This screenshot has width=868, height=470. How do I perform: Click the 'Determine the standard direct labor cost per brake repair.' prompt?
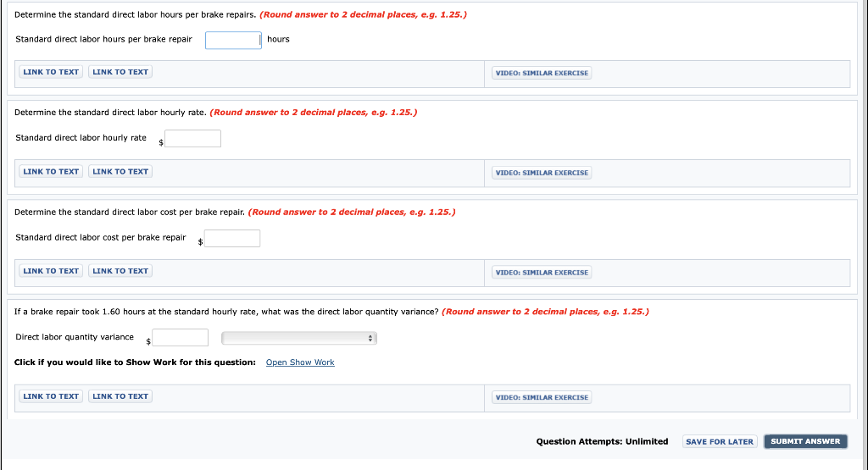(130, 212)
